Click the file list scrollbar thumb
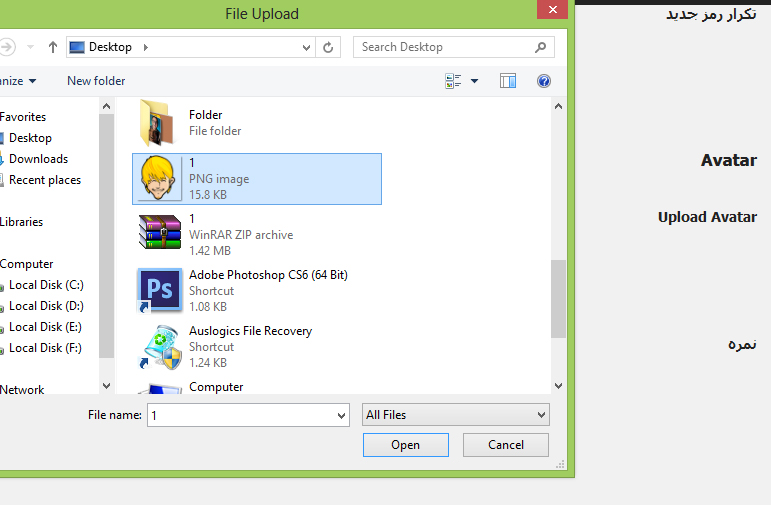The image size is (771, 505). tap(558, 299)
